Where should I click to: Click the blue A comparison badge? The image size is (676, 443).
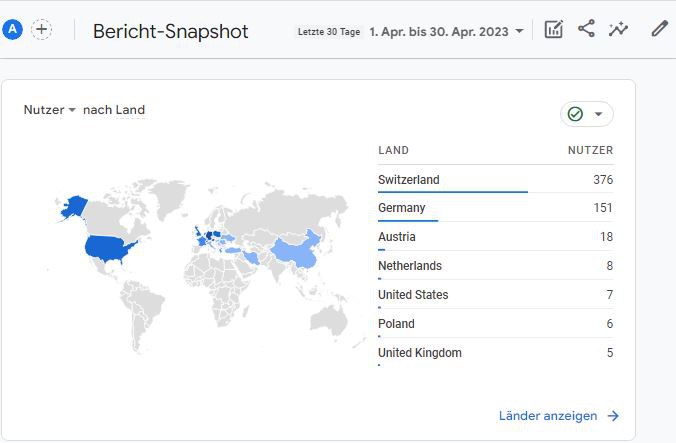(x=12, y=30)
